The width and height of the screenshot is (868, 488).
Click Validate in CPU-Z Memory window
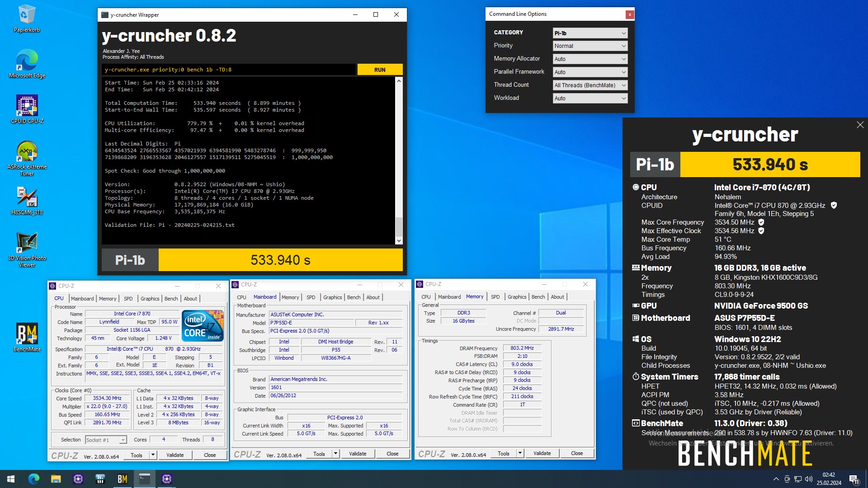(x=542, y=453)
